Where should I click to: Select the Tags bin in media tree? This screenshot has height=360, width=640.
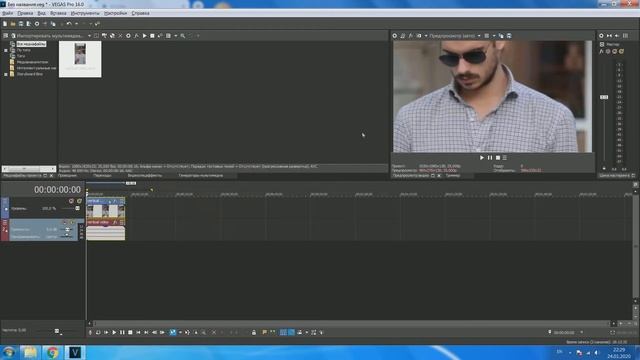[21, 56]
